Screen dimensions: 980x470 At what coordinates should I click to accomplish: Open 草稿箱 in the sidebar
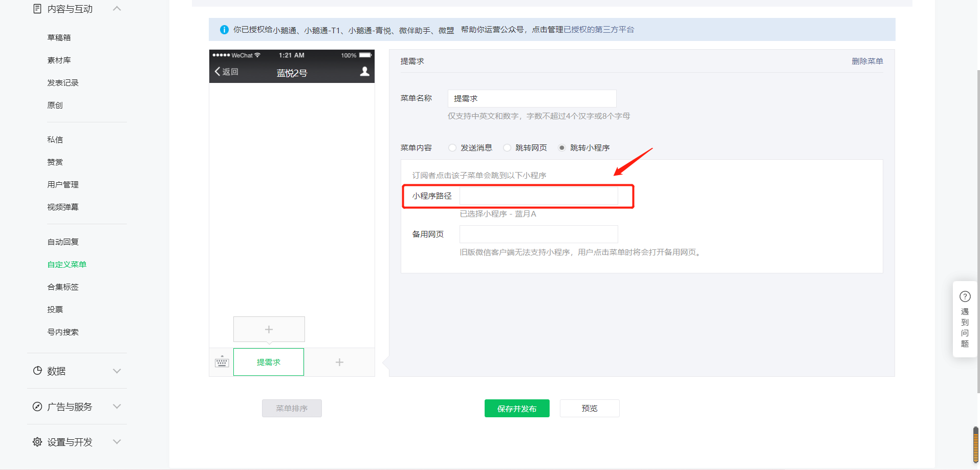pyautogui.click(x=59, y=37)
